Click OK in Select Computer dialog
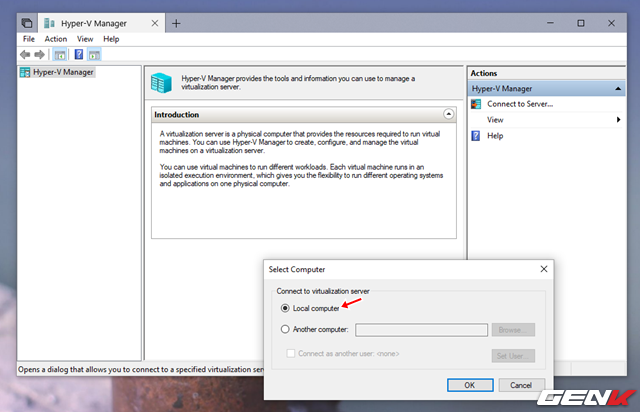 470,385
